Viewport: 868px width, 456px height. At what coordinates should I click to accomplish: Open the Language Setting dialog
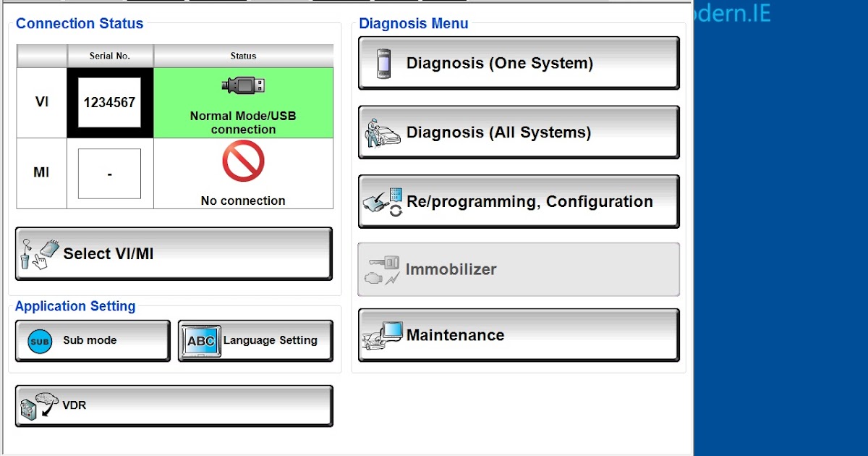click(255, 340)
